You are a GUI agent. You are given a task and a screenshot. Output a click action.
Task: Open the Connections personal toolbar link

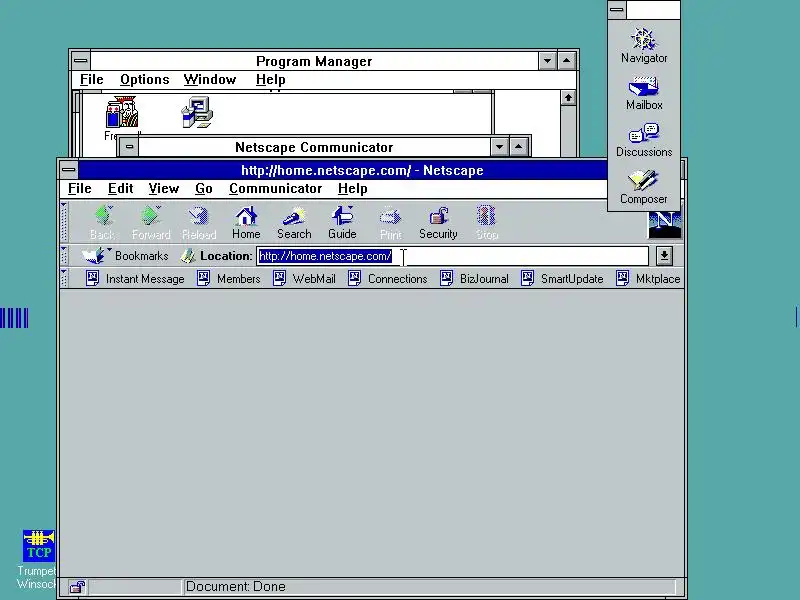pos(388,279)
